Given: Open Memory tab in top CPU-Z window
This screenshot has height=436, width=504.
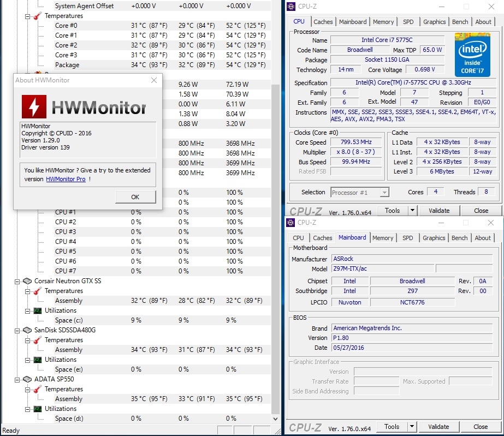Looking at the screenshot, I should 383,22.
